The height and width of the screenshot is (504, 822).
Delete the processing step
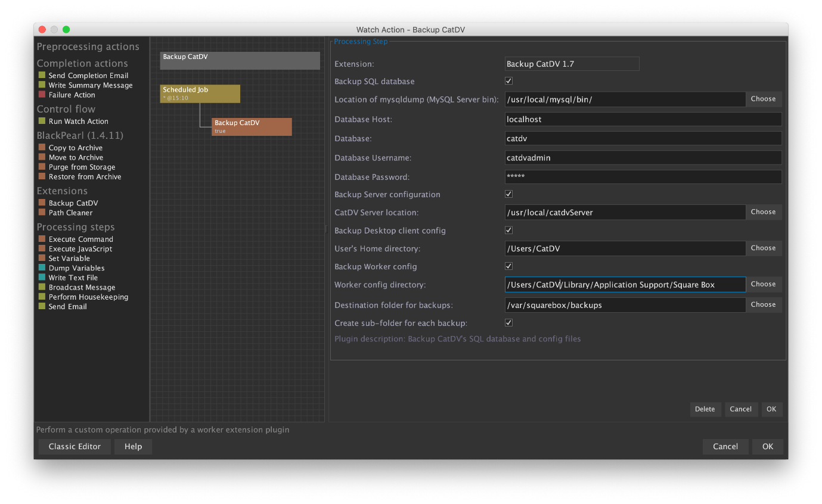coord(705,409)
